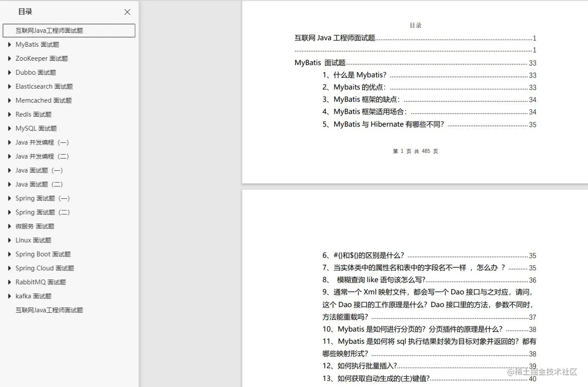Click the 第 1 页 共 485 页 footer
Image resolution: width=588 pixels, height=387 pixels.
pyautogui.click(x=415, y=151)
